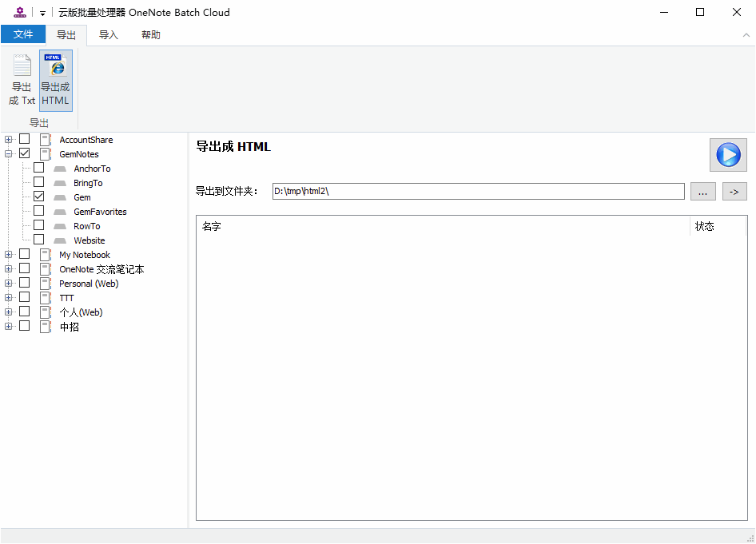Check the Website section checkbox
The width and height of the screenshot is (756, 544).
39,240
